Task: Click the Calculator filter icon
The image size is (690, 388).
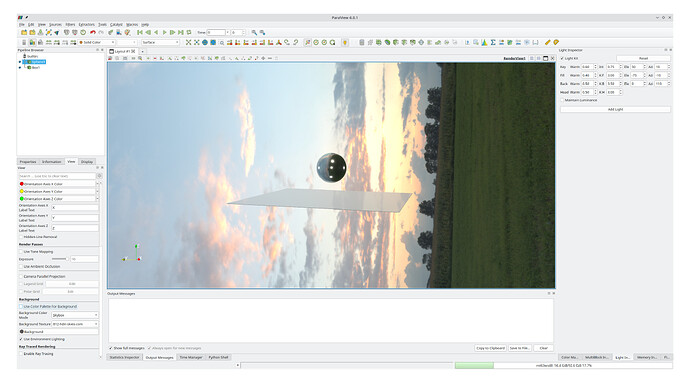Action: (x=362, y=42)
